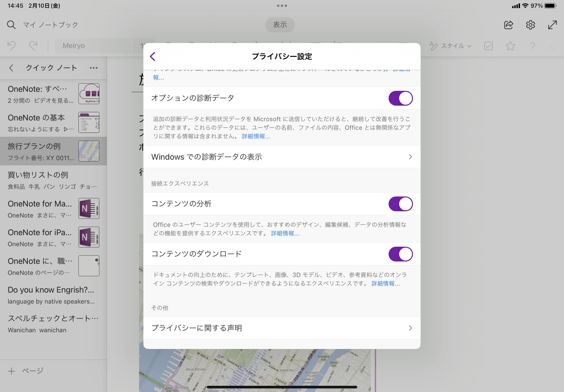
Task: Tap the three-dot multitasking indicator at top
Action: (282, 6)
